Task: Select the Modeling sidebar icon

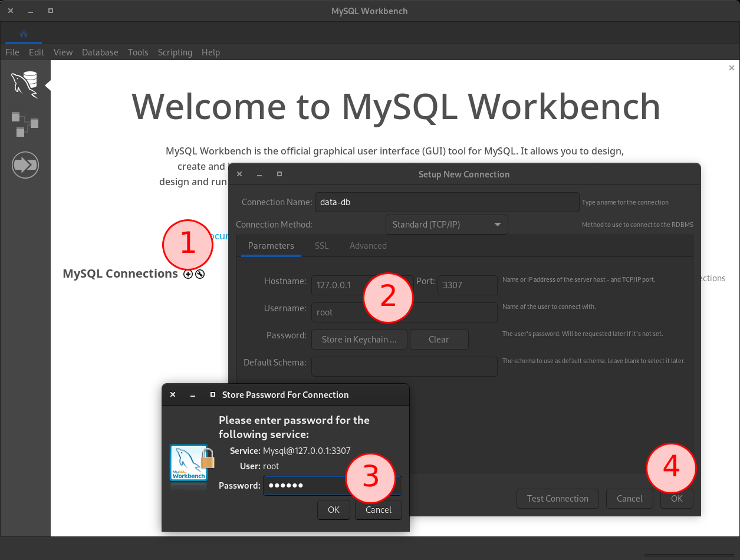Action: tap(25, 124)
